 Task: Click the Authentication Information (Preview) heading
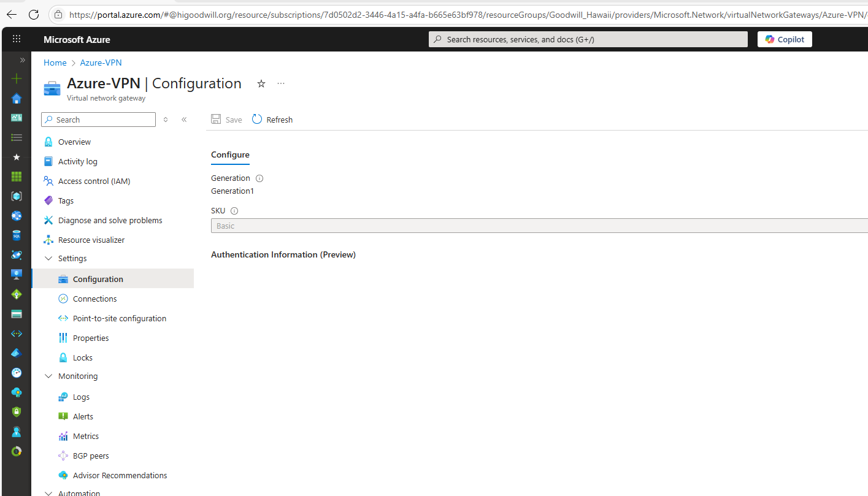tap(283, 254)
